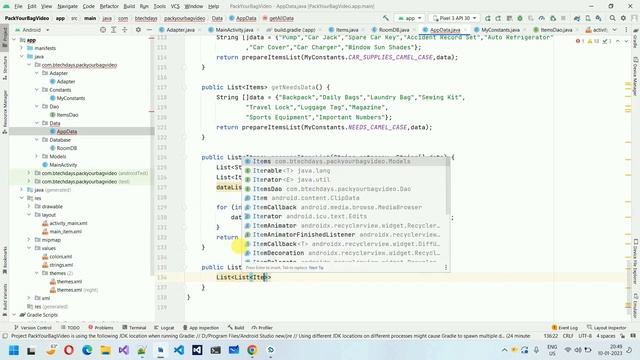Open the app run configuration dropdown

[409, 18]
